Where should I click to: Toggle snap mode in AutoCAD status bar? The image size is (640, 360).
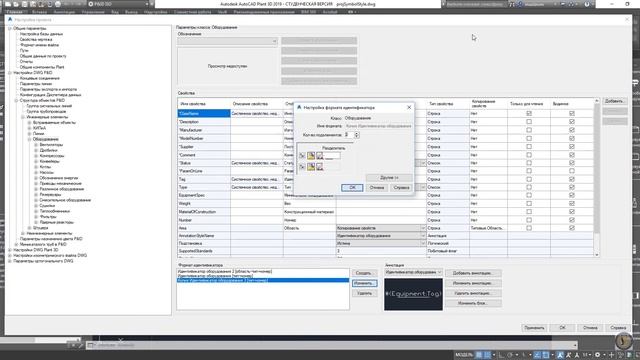pos(487,355)
